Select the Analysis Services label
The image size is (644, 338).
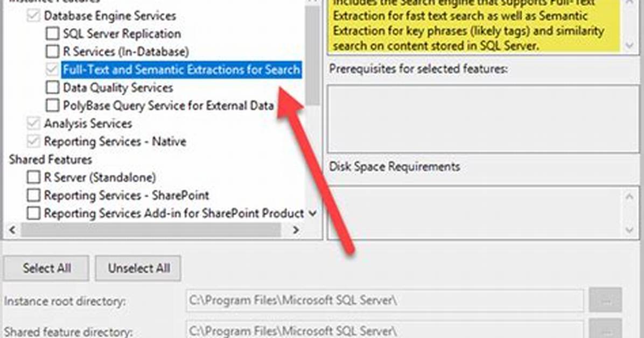(88, 123)
